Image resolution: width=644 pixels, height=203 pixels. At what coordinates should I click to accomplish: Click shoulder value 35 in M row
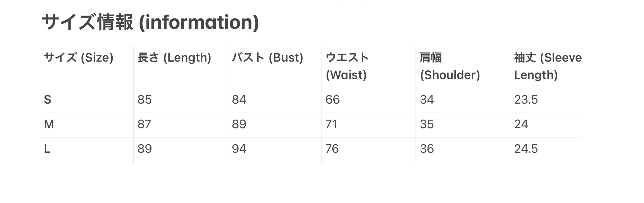427,124
